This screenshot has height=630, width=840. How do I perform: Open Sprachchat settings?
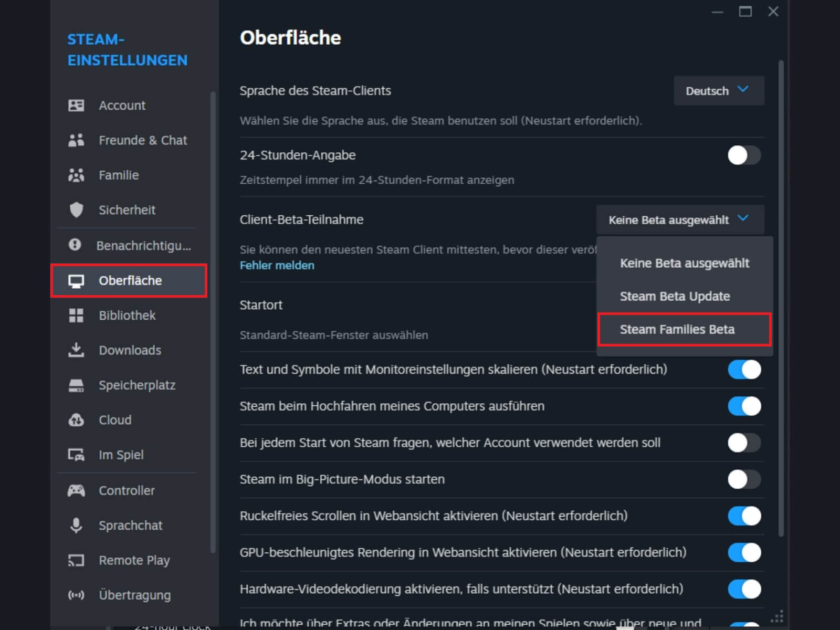129,526
